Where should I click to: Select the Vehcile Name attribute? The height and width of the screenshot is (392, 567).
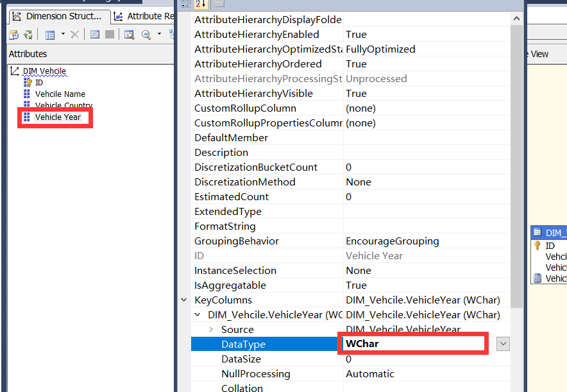coord(60,94)
